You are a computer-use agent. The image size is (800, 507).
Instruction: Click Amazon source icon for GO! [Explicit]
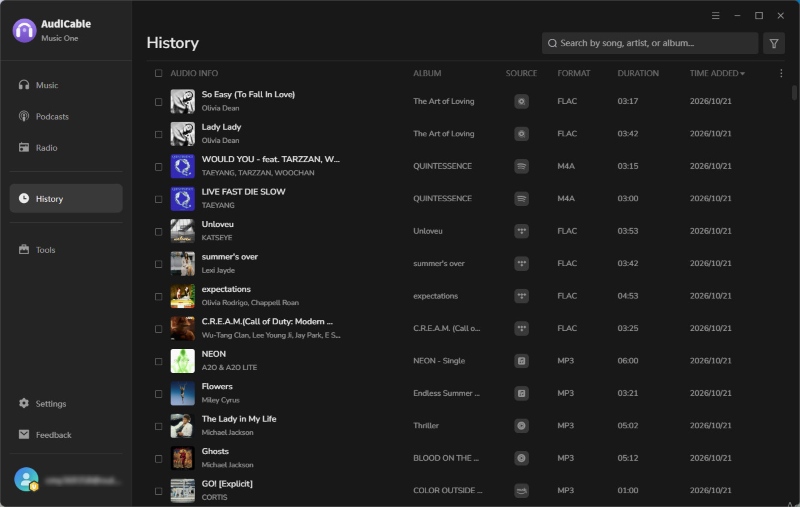(x=521, y=491)
